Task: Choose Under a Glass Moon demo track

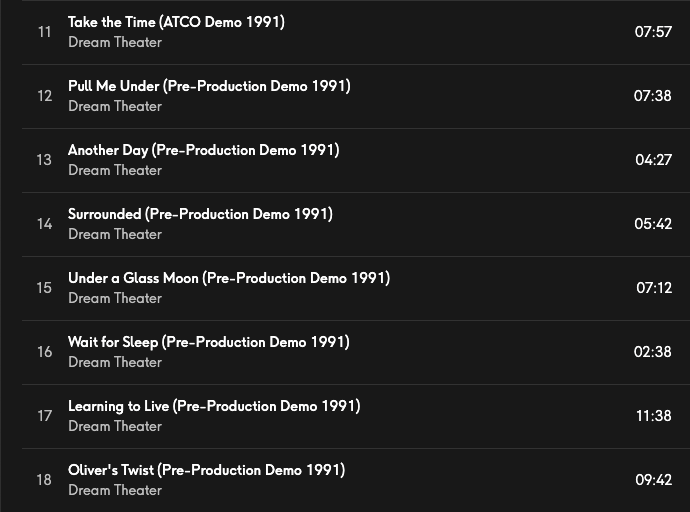Action: pyautogui.click(x=228, y=278)
